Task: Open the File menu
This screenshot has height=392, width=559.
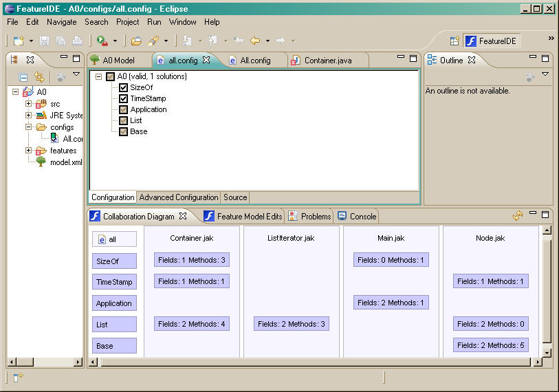Action: [12, 22]
